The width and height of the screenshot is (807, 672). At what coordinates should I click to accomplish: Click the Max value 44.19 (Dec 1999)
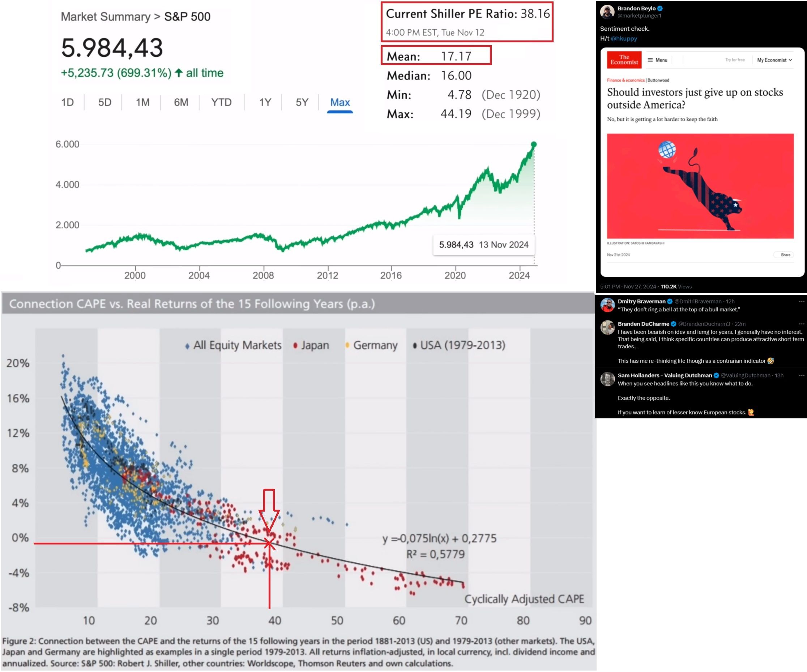point(490,114)
